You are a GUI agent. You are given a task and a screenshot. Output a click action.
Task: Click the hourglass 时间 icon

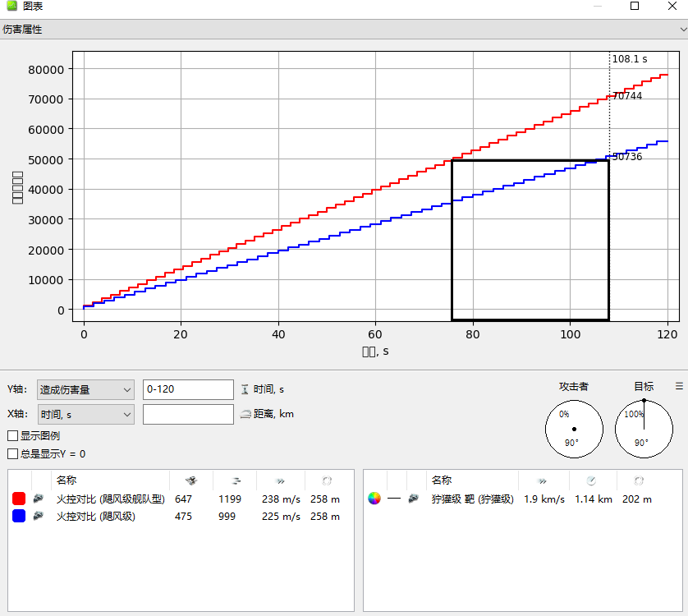[x=244, y=389]
